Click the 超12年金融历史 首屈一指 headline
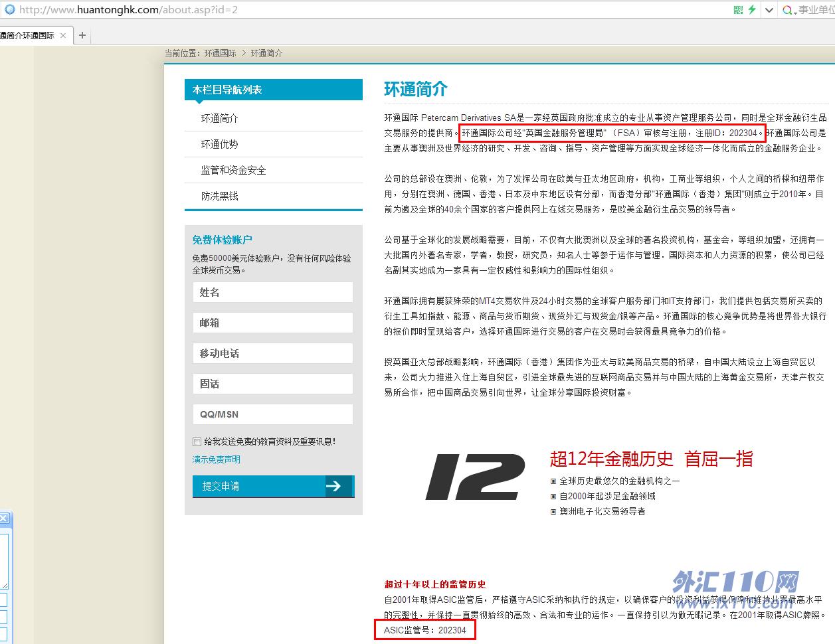The width and height of the screenshot is (835, 644). 651,458
